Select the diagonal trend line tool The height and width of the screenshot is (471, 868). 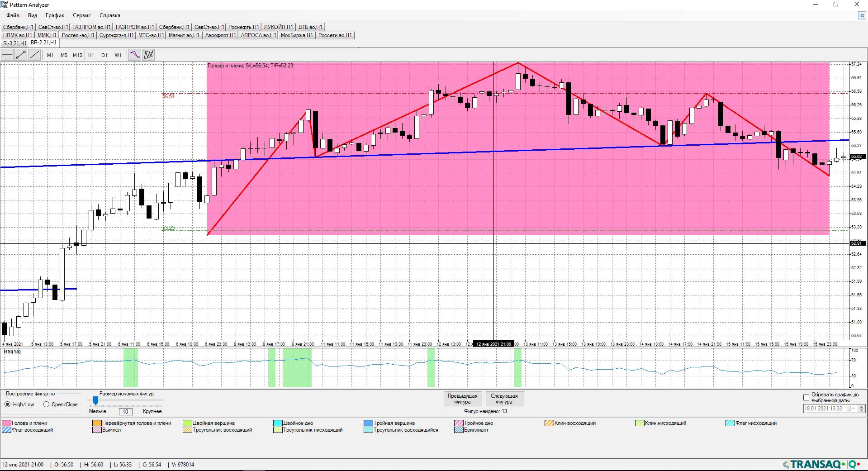34,55
